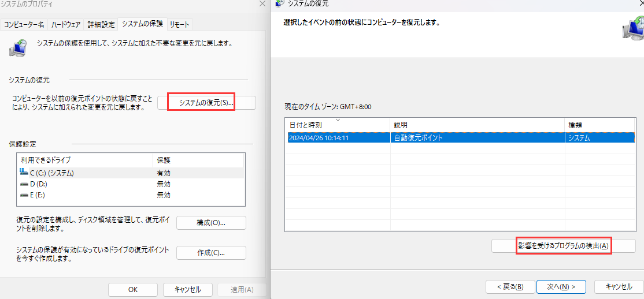Select drive E (E:) in the list
Viewport: 644px width, 299px height.
point(131,195)
